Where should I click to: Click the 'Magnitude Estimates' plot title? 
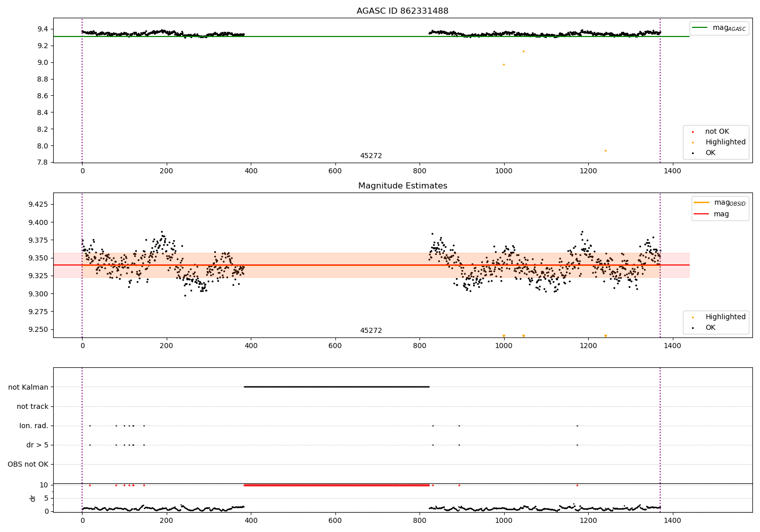[402, 186]
